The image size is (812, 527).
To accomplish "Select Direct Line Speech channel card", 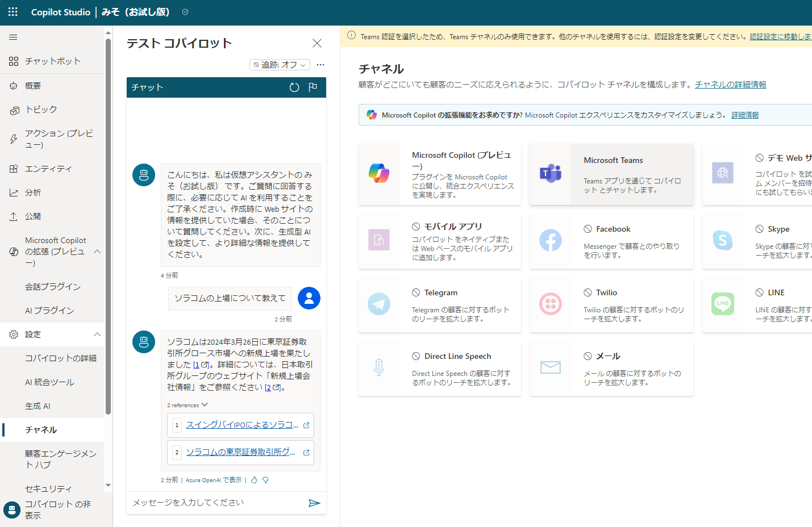I will (440, 369).
